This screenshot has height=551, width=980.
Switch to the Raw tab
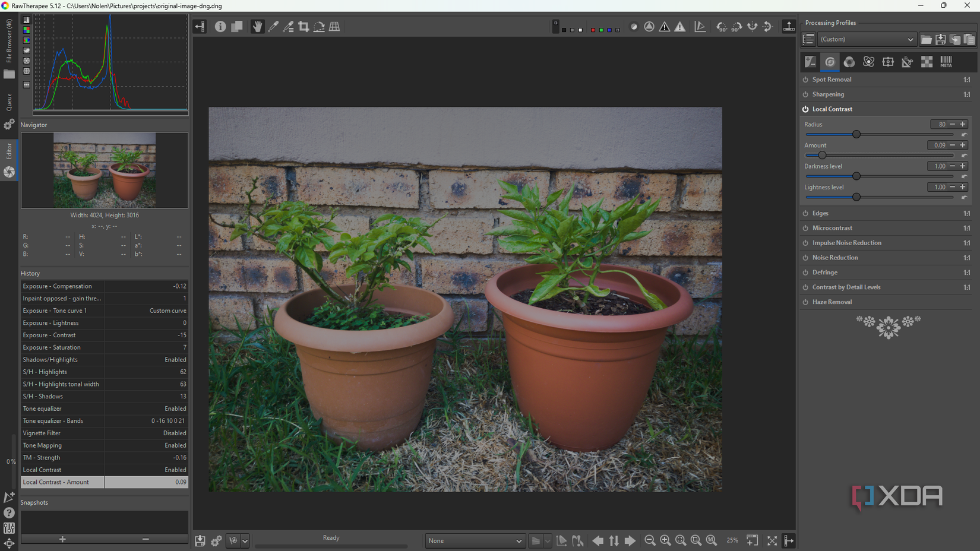(927, 62)
